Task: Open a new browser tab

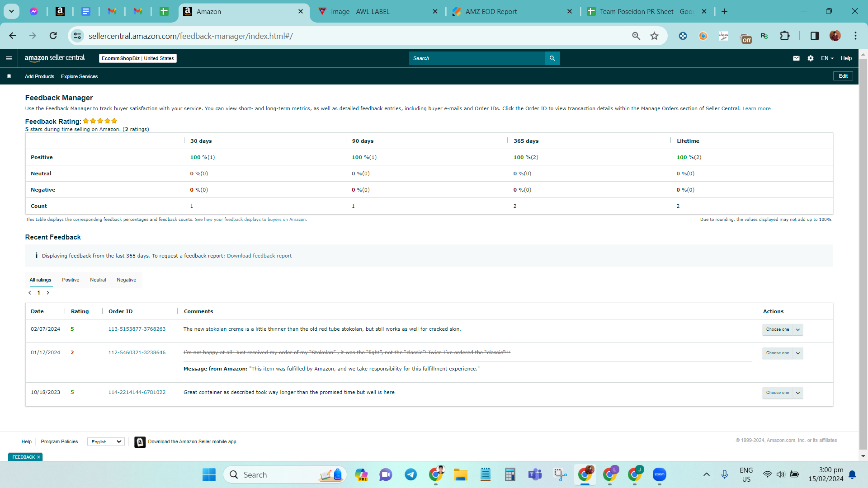Action: click(x=724, y=11)
